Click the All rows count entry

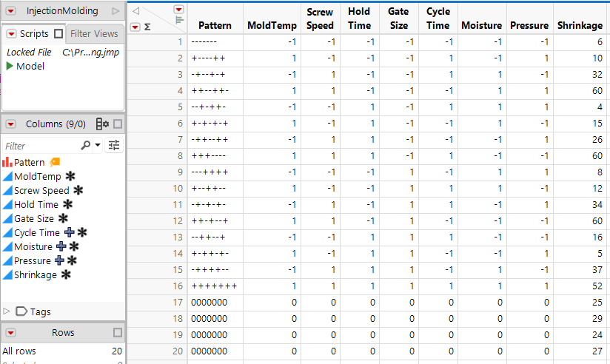coord(62,351)
